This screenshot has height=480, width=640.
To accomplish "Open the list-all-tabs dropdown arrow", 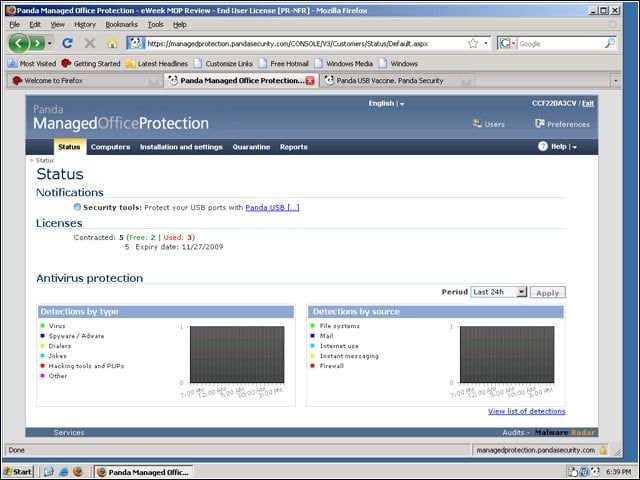I will click(616, 81).
